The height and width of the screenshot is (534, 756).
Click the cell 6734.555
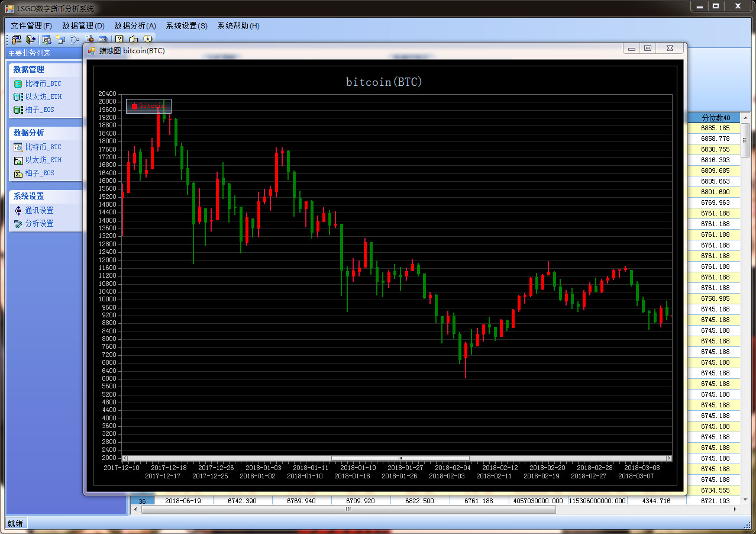[x=713, y=490]
